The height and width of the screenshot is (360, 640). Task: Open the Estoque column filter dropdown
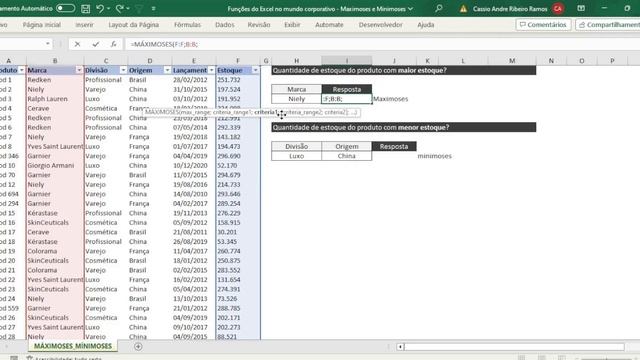pyautogui.click(x=256, y=71)
